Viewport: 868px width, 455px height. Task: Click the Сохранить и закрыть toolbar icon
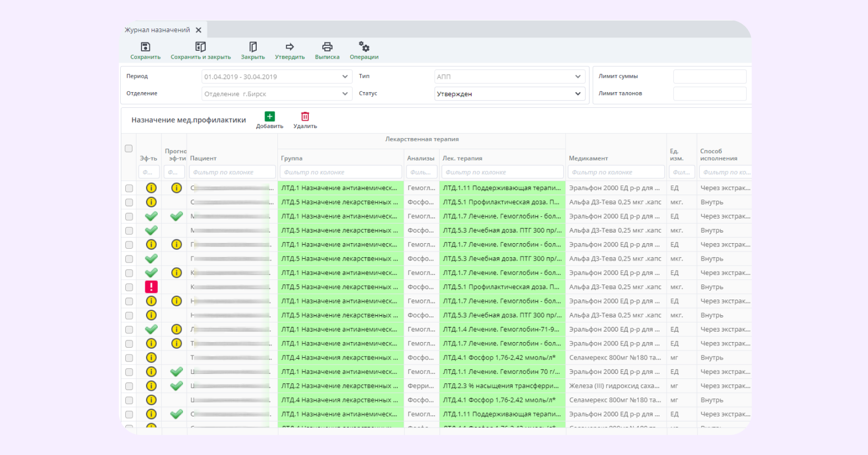(x=200, y=47)
